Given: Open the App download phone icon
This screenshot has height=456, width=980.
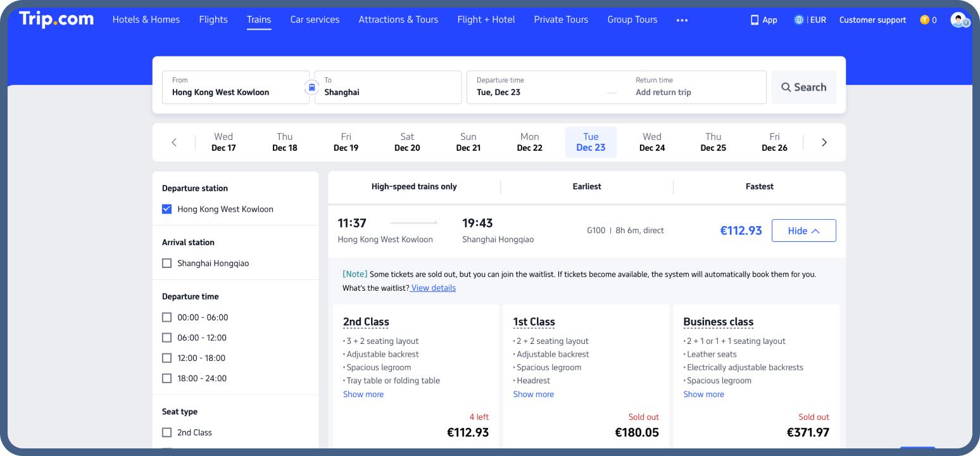Looking at the screenshot, I should tap(755, 20).
